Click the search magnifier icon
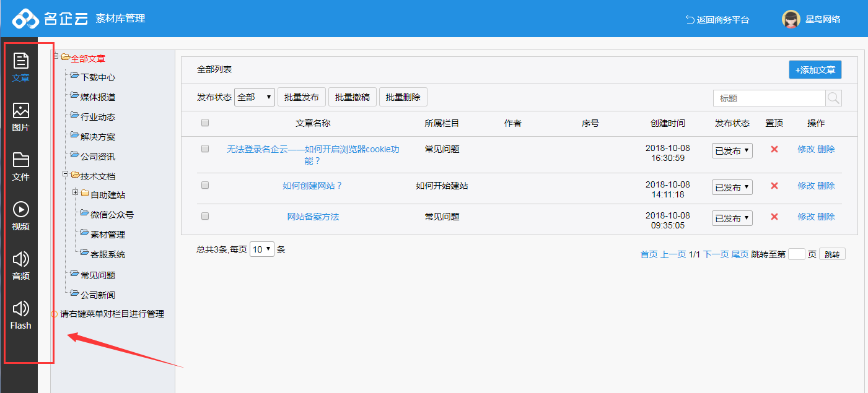Screen dimensions: 868x393 (x=833, y=98)
